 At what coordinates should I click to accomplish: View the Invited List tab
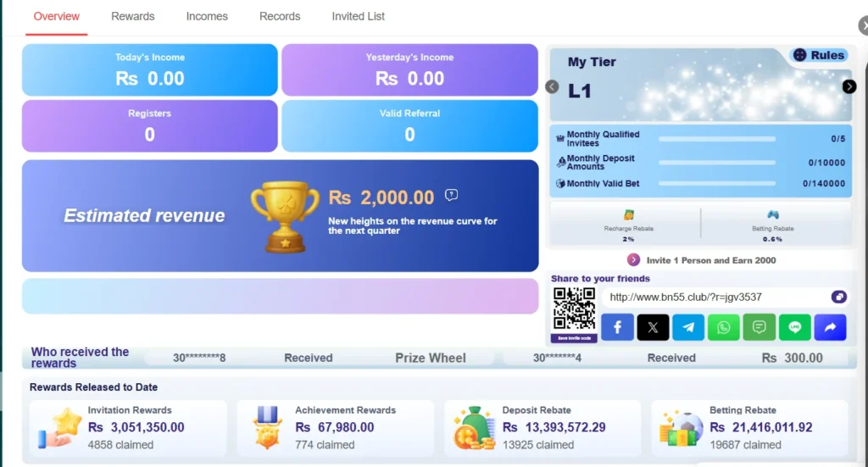pos(359,17)
